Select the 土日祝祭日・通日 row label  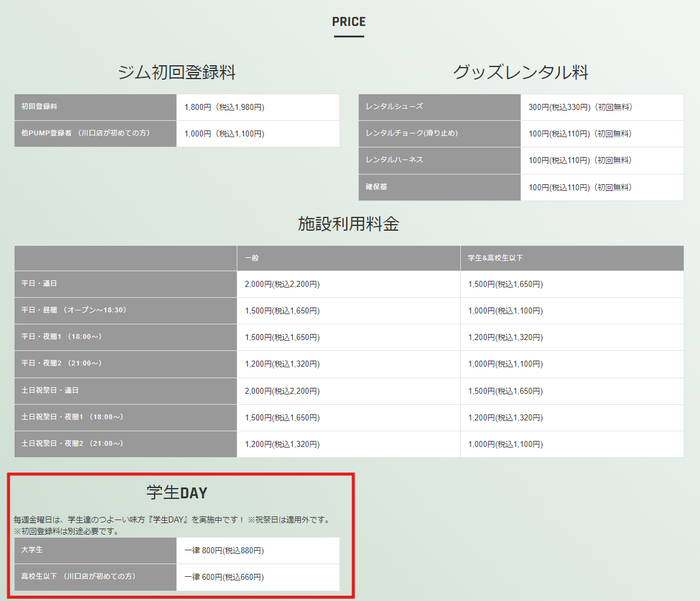click(50, 391)
